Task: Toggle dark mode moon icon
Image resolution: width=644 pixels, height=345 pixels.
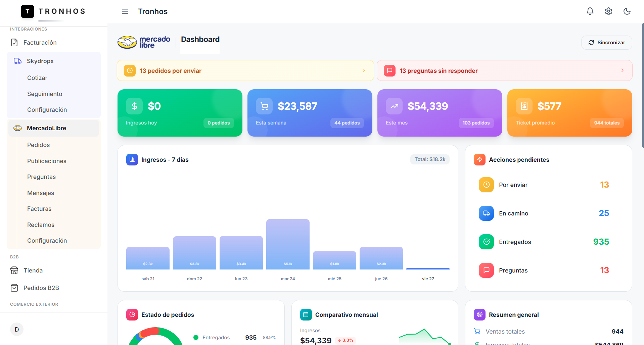Action: [x=627, y=11]
